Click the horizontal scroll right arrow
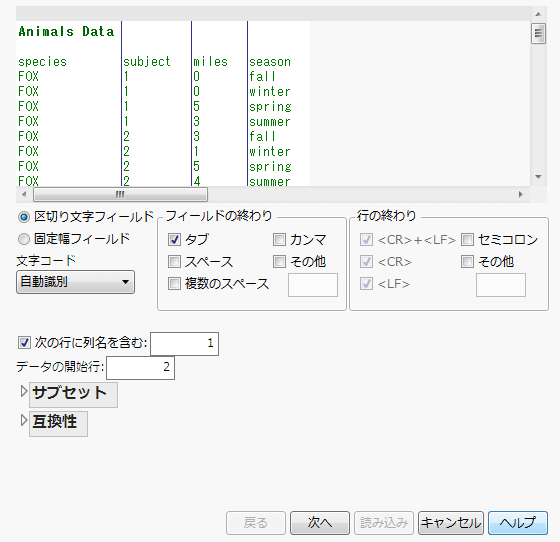 point(520,195)
